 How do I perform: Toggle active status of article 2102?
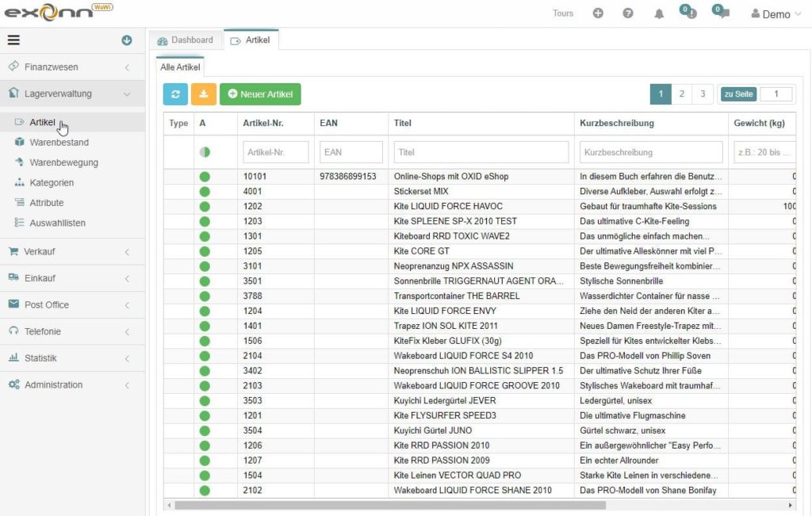click(205, 491)
